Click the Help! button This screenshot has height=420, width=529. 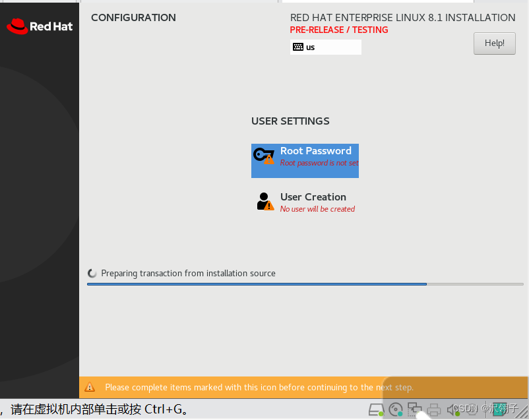(x=494, y=43)
